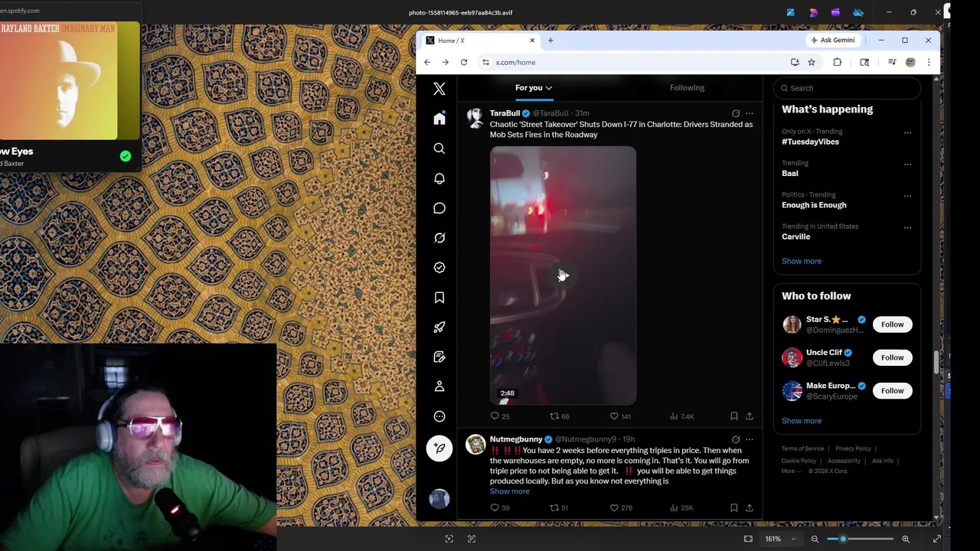Screen dimensions: 980x551
Task: Open the For you timeline dropdown
Action: tap(534, 88)
